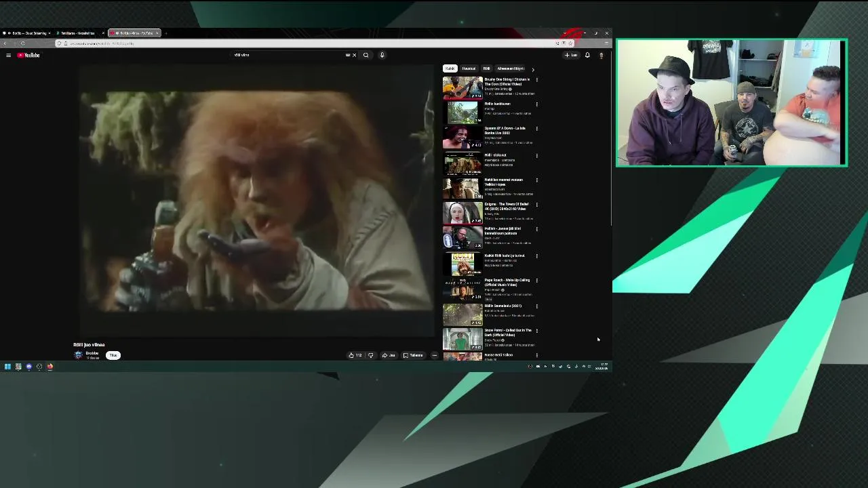Open the YouTube guide hamburger menu
Image resolution: width=868 pixels, height=488 pixels.
click(x=8, y=55)
